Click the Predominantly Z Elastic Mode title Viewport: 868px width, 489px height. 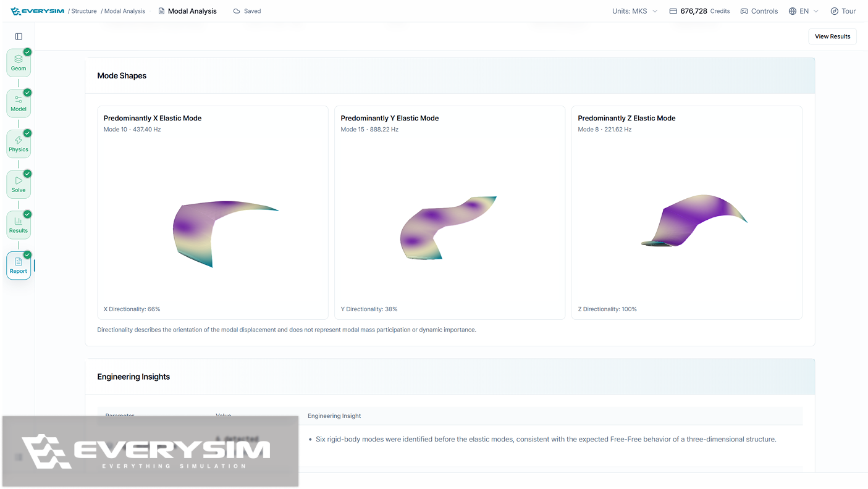pos(626,118)
